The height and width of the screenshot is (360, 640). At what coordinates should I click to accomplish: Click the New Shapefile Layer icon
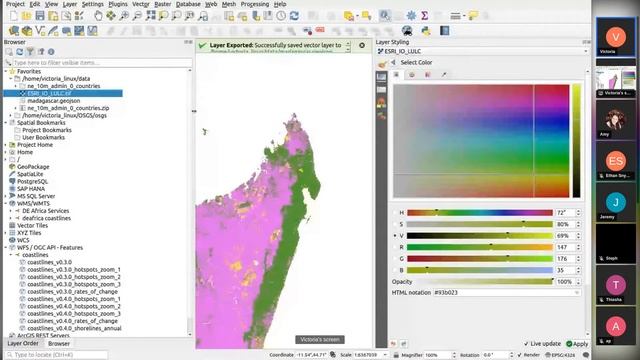click(x=40, y=31)
